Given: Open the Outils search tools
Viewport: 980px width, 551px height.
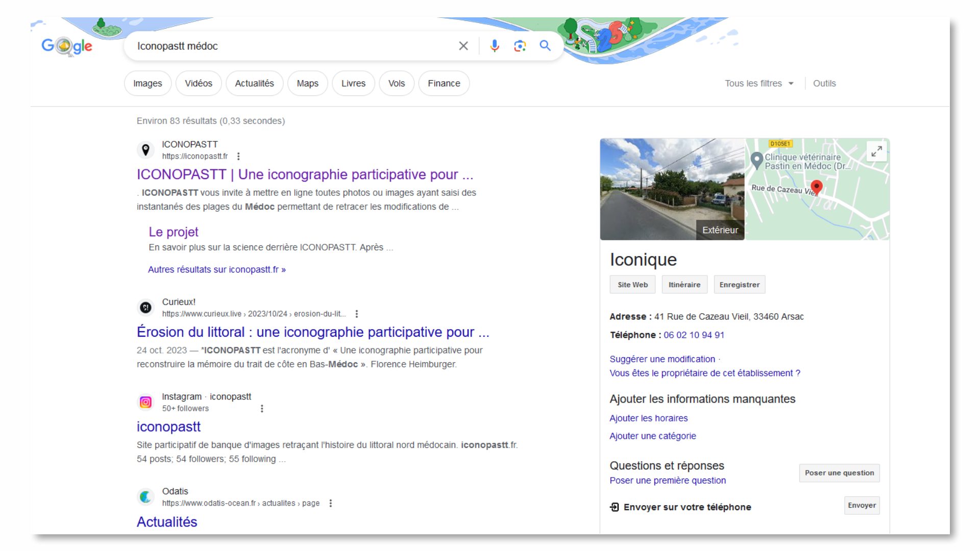Looking at the screenshot, I should (824, 83).
